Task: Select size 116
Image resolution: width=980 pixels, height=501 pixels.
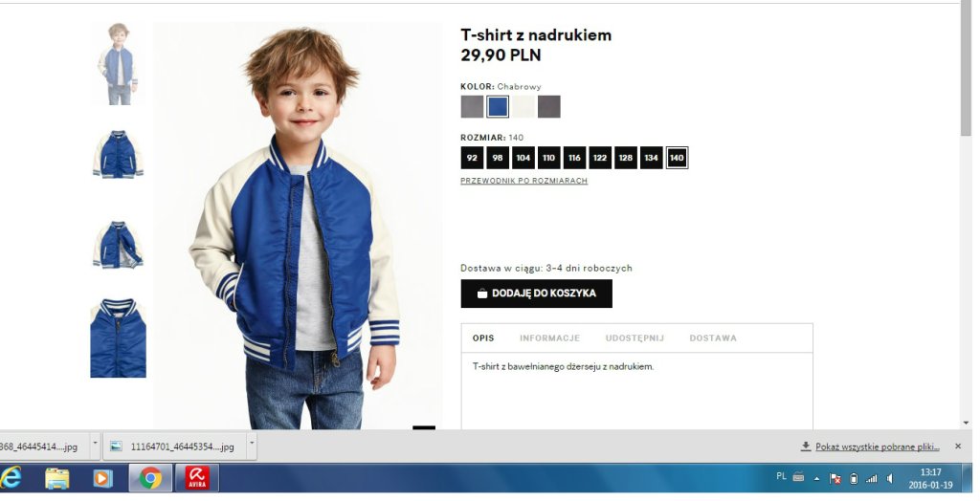Action: pos(574,158)
